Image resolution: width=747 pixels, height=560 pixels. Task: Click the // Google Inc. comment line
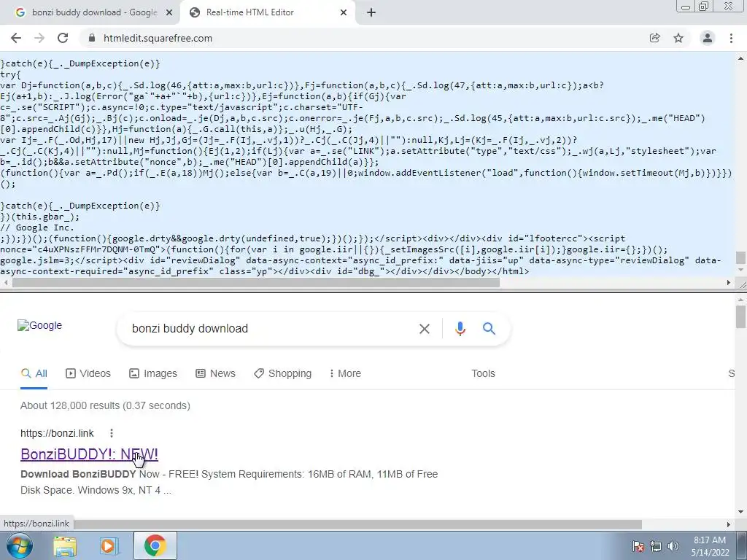coord(37,227)
